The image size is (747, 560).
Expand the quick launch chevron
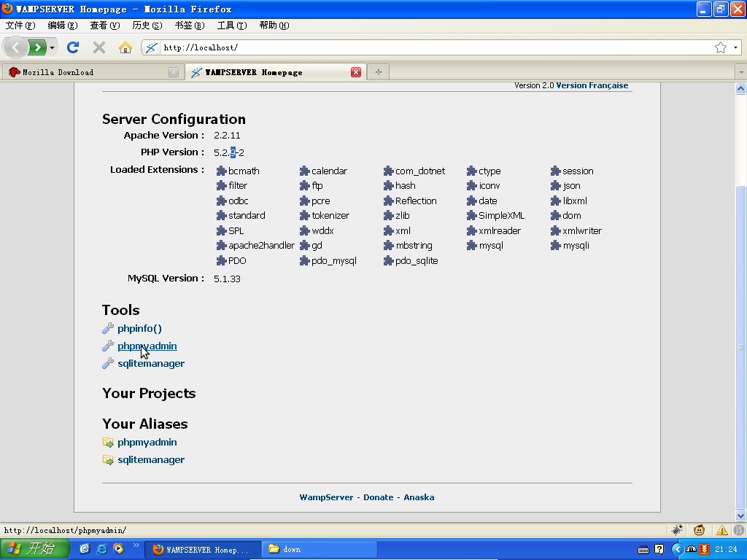[136, 545]
